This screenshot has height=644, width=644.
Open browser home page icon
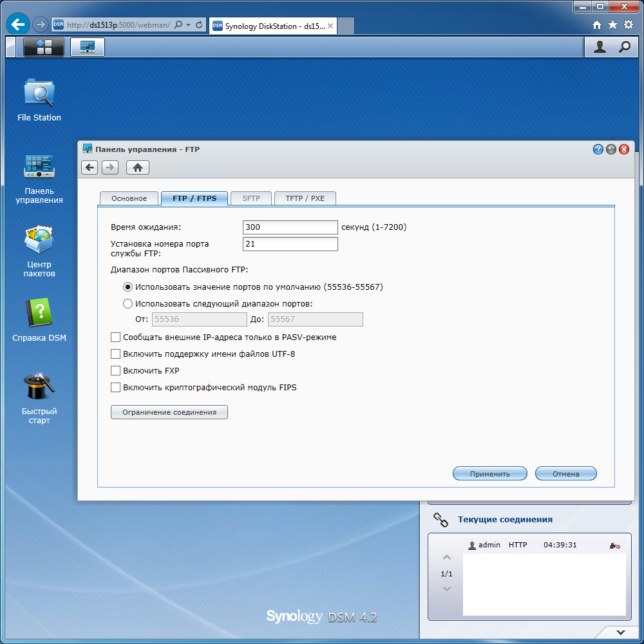597,25
